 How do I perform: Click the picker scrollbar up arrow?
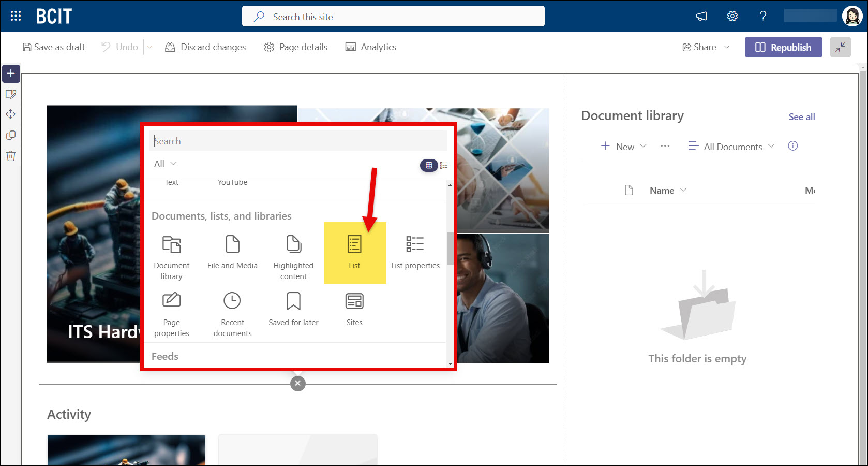click(450, 185)
